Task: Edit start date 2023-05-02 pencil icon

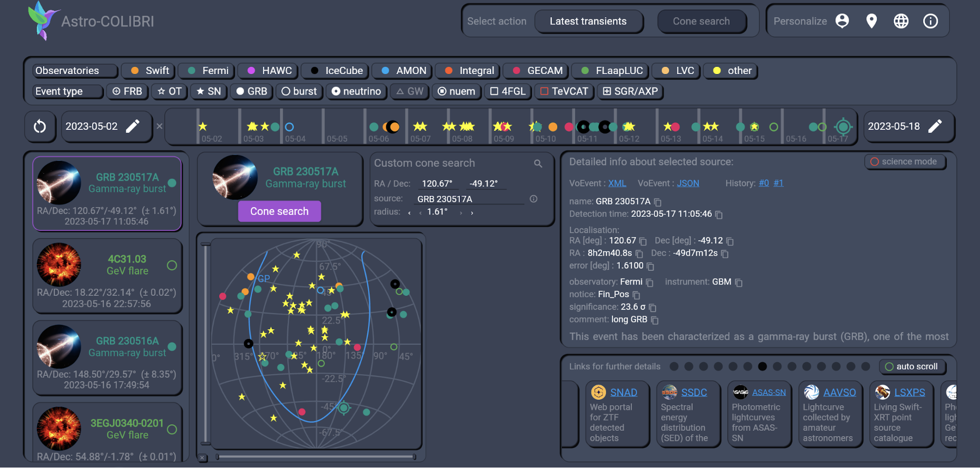Action: [x=132, y=127]
